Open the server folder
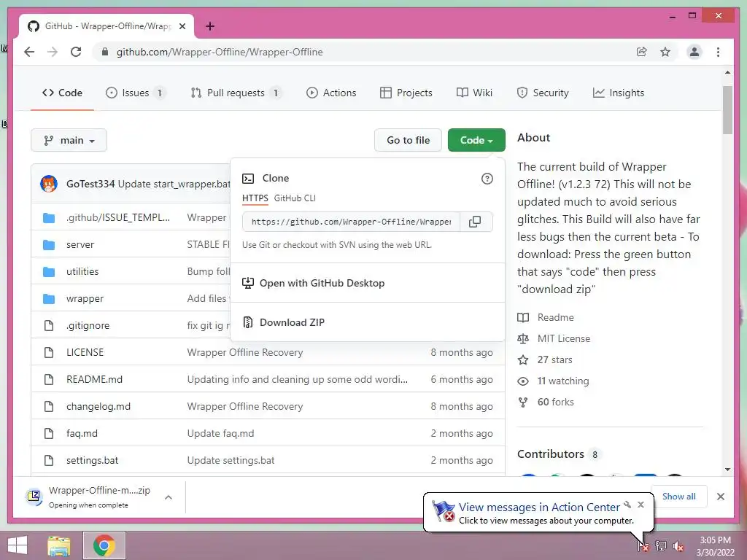Image resolution: width=747 pixels, height=560 pixels. tap(80, 245)
